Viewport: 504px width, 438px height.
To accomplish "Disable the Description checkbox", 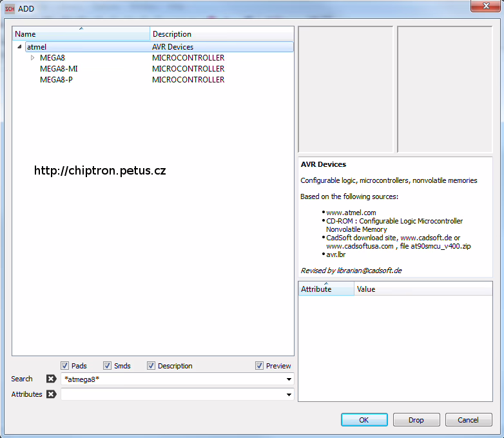I will coord(151,366).
